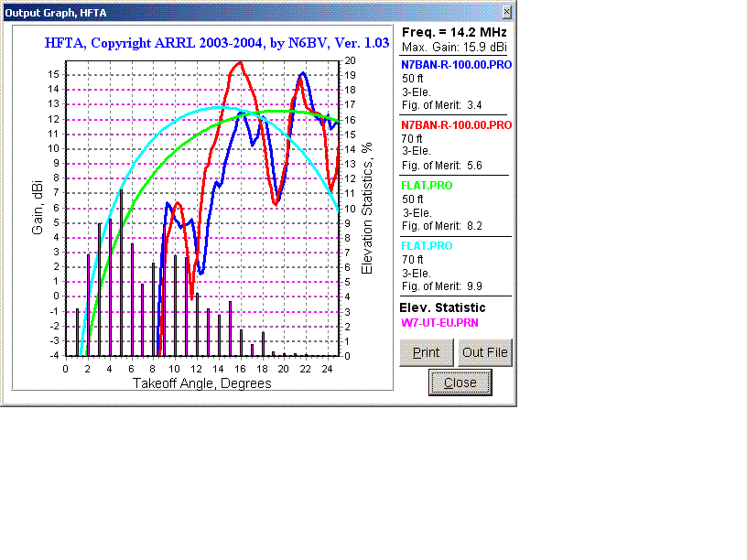Click the Close button below Print

(x=460, y=382)
